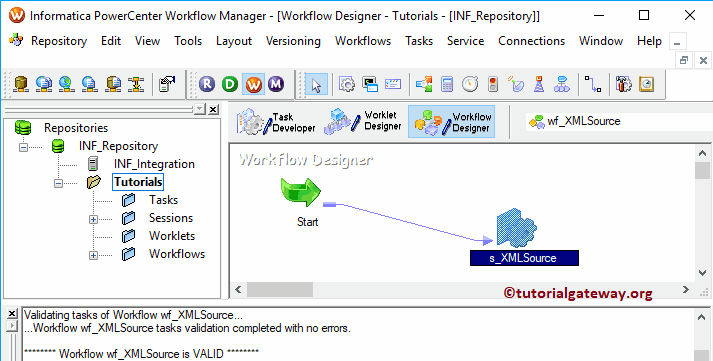Add a Control task traffic-light icon
The height and width of the screenshot is (361, 713).
[493, 84]
